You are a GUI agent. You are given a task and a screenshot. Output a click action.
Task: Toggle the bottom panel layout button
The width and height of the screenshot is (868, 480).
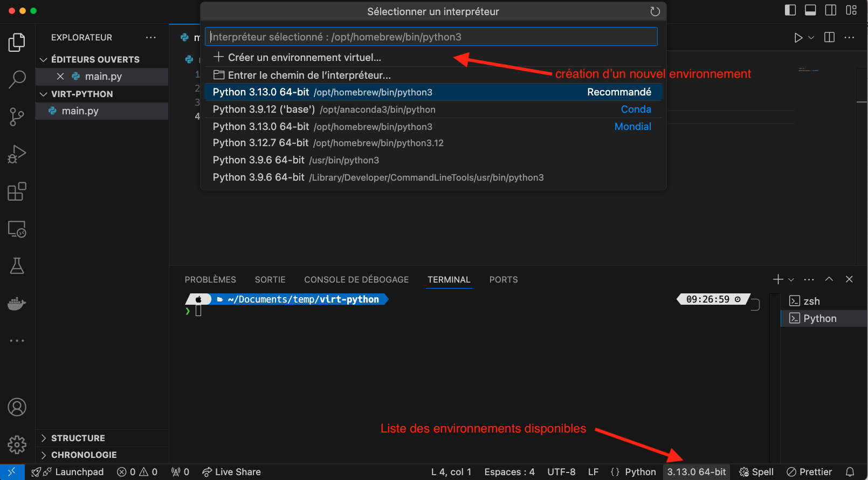[x=810, y=10]
